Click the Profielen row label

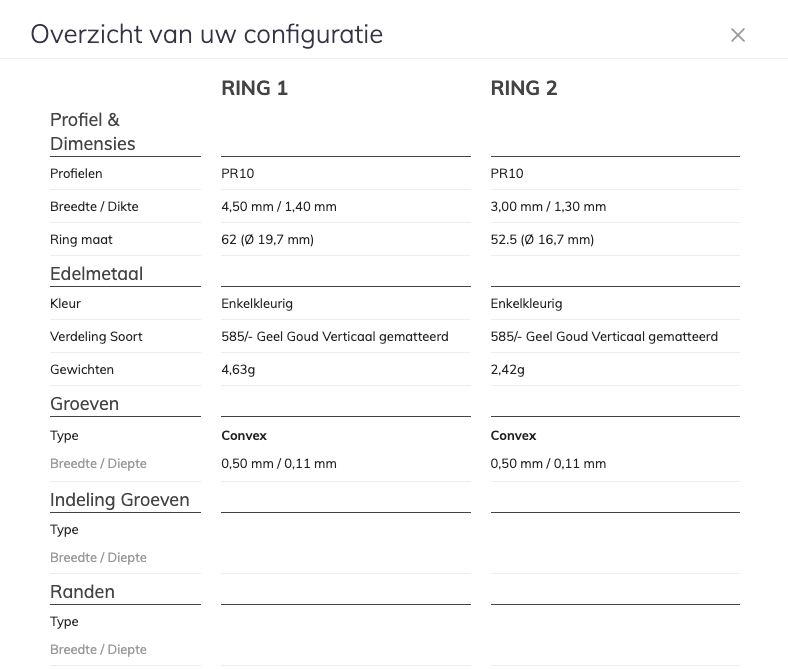tap(76, 174)
